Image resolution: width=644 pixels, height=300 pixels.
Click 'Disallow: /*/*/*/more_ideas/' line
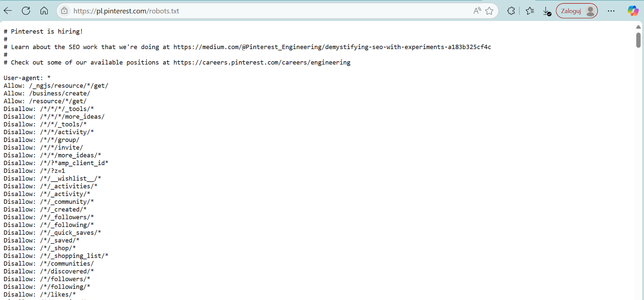tap(54, 117)
